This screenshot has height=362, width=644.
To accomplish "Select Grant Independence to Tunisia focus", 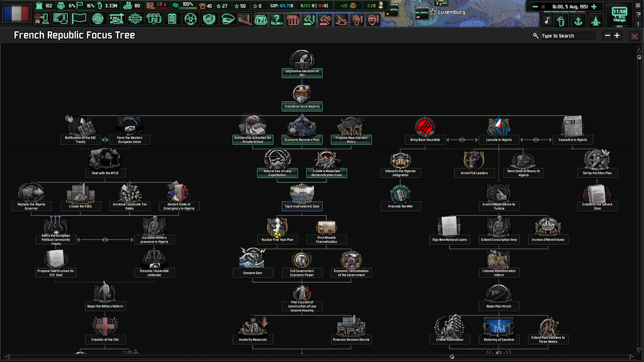I will [x=499, y=197].
